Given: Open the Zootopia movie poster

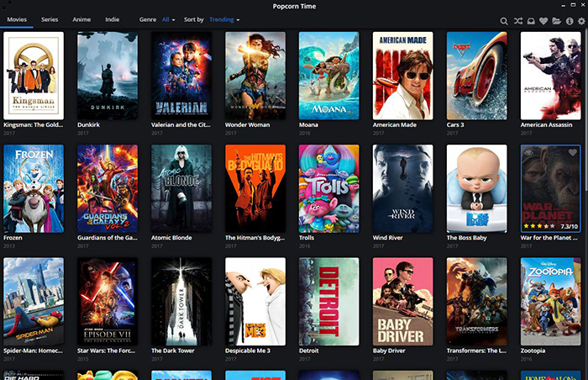Looking at the screenshot, I should point(550,302).
